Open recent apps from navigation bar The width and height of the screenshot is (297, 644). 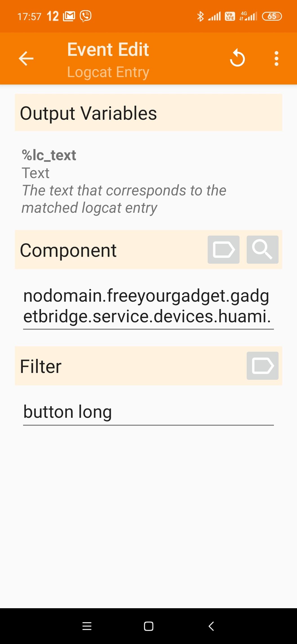click(x=87, y=626)
